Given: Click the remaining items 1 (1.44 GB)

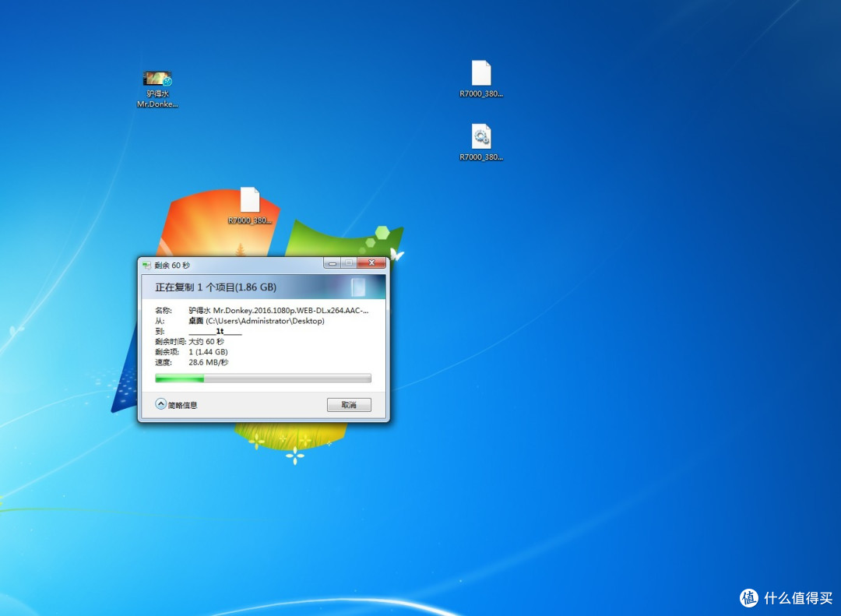Looking at the screenshot, I should click(208, 352).
